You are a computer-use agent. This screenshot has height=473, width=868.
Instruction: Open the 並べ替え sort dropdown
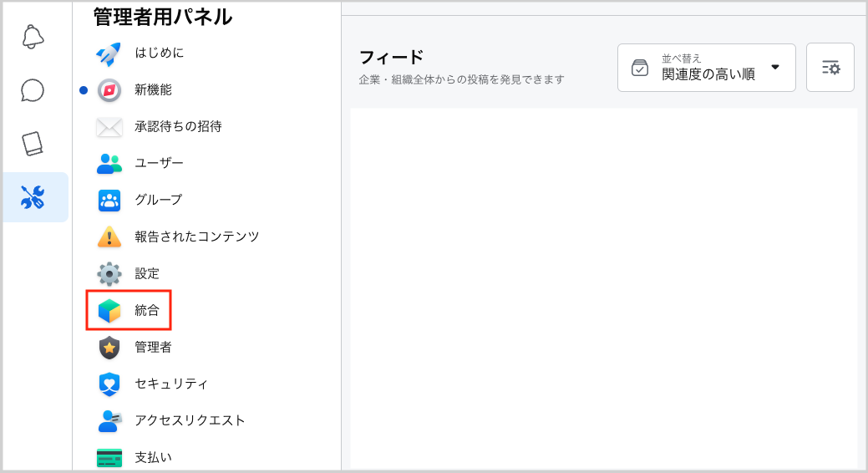pos(707,68)
